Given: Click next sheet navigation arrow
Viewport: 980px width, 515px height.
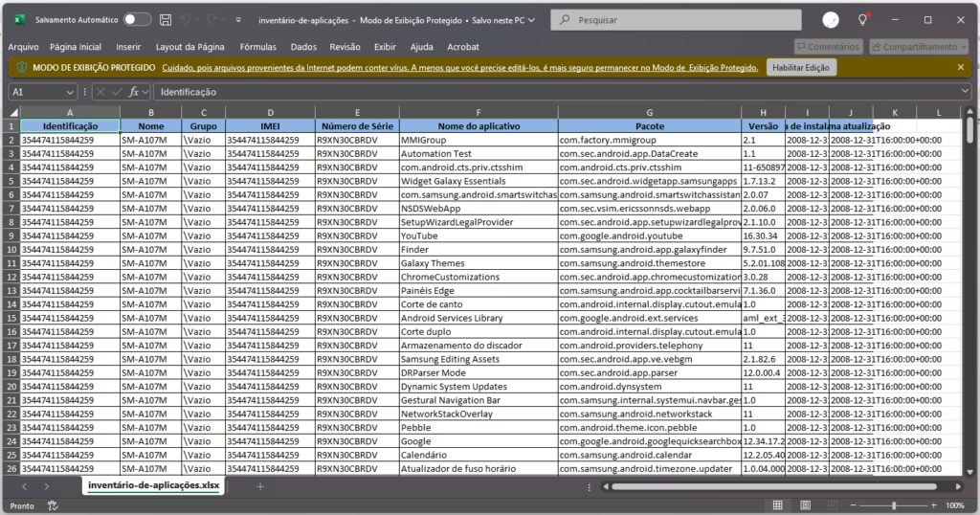Looking at the screenshot, I should point(46,486).
